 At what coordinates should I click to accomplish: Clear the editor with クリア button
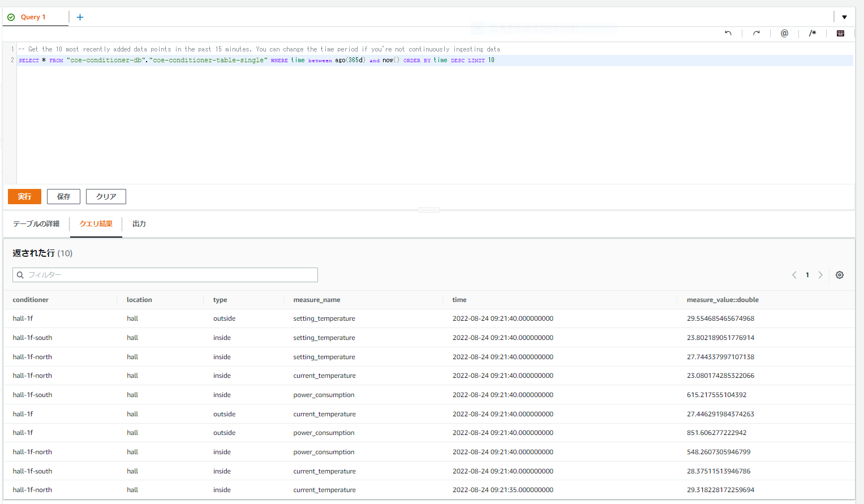[106, 196]
